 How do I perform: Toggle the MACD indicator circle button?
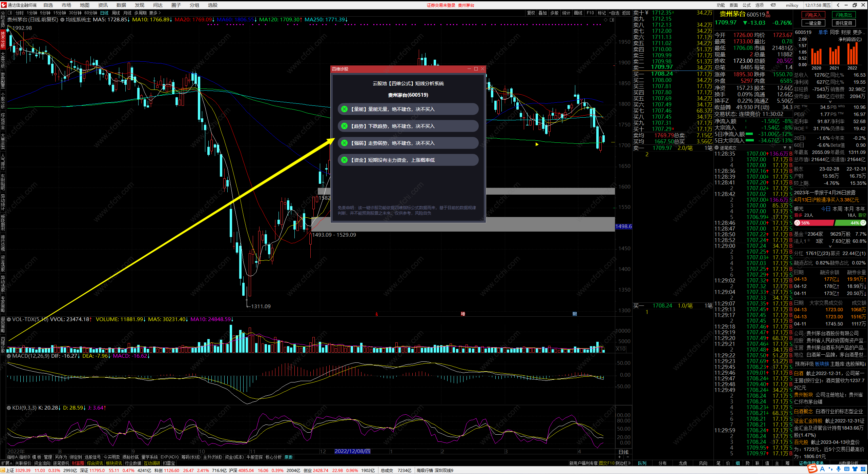(9, 356)
